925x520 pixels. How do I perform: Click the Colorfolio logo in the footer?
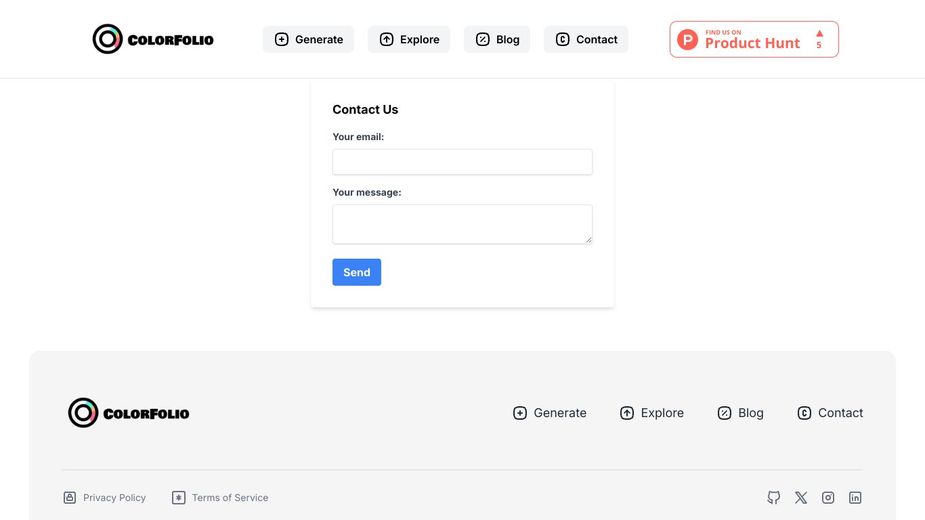coord(129,413)
